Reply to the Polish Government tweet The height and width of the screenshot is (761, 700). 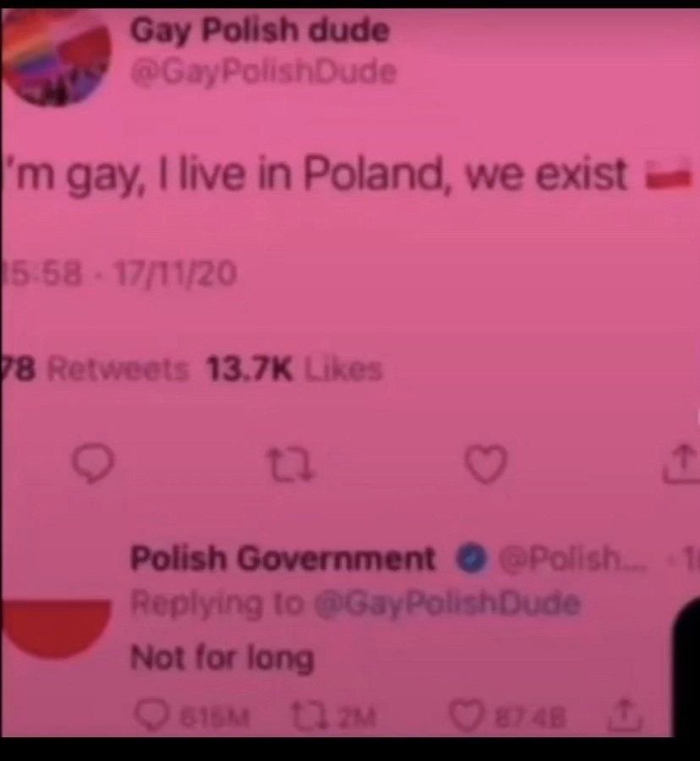(151, 717)
